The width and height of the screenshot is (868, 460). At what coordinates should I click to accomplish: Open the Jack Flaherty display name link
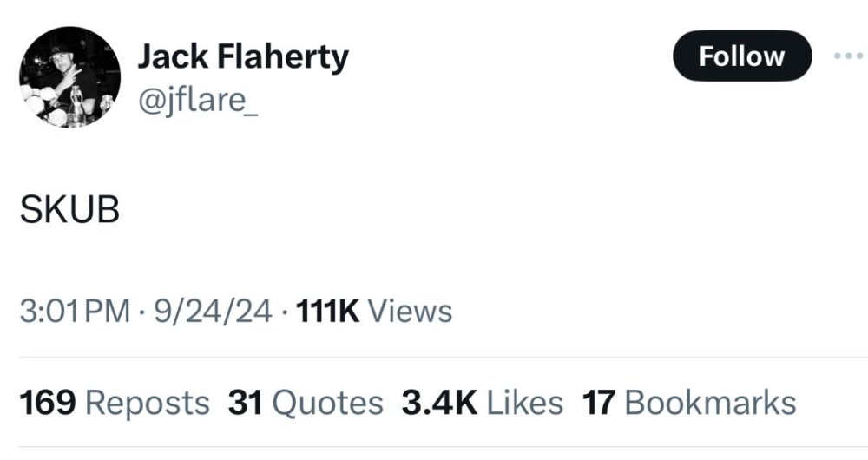(243, 57)
